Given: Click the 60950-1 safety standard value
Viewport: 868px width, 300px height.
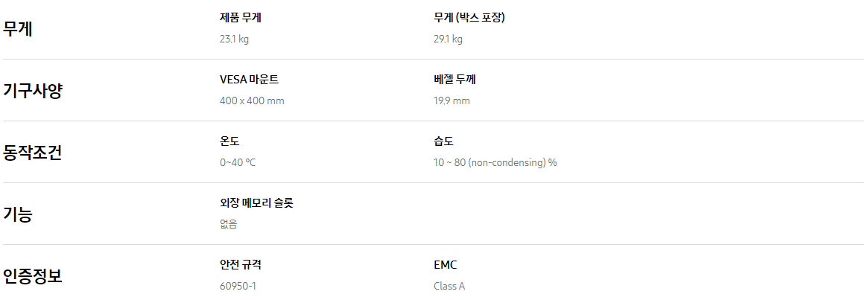Looking at the screenshot, I should point(238,286).
